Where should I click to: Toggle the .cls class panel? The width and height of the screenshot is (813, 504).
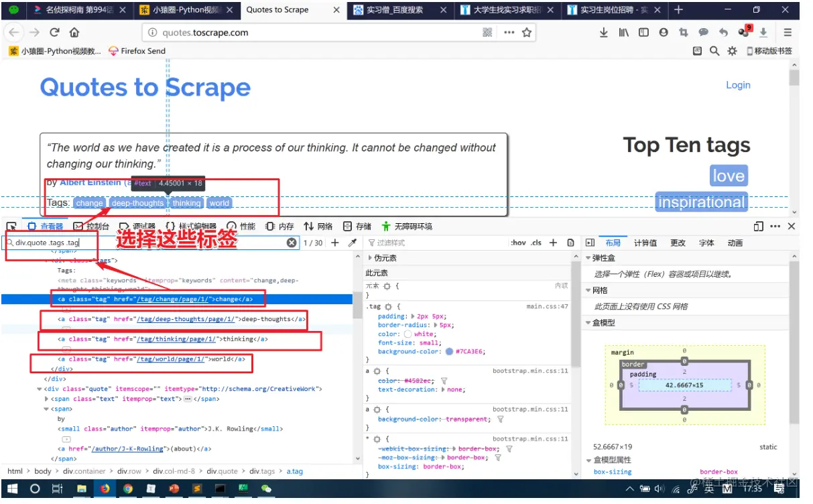[536, 243]
